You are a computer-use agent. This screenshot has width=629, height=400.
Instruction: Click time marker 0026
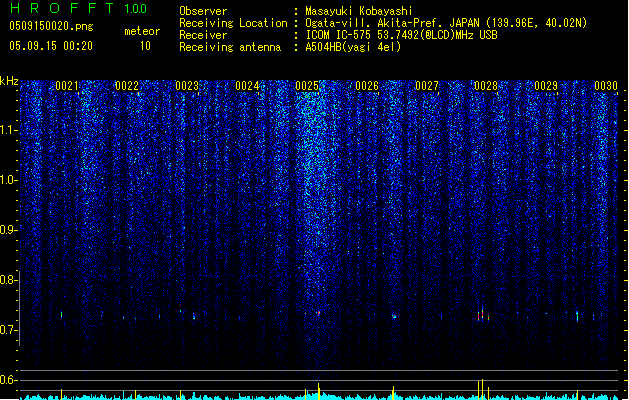[x=367, y=86]
